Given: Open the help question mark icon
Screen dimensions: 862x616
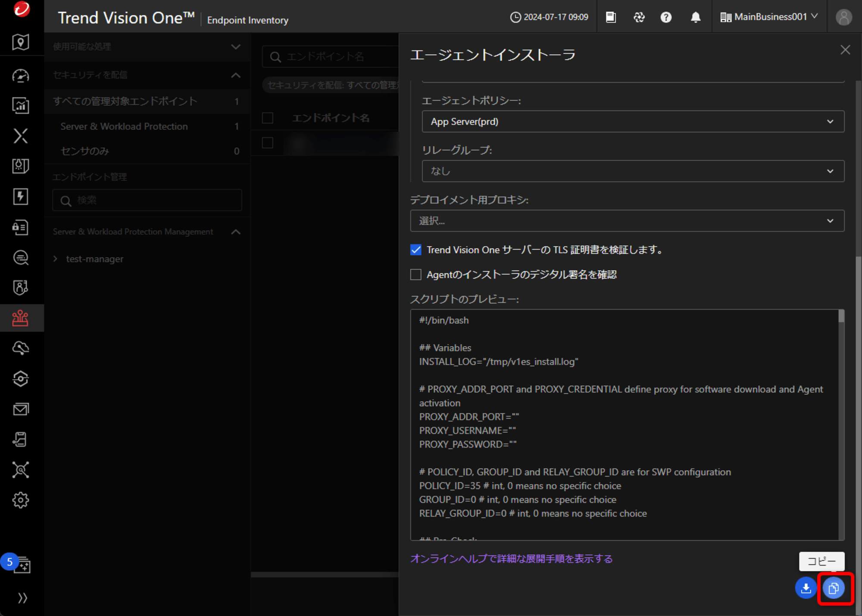Looking at the screenshot, I should tap(666, 17).
